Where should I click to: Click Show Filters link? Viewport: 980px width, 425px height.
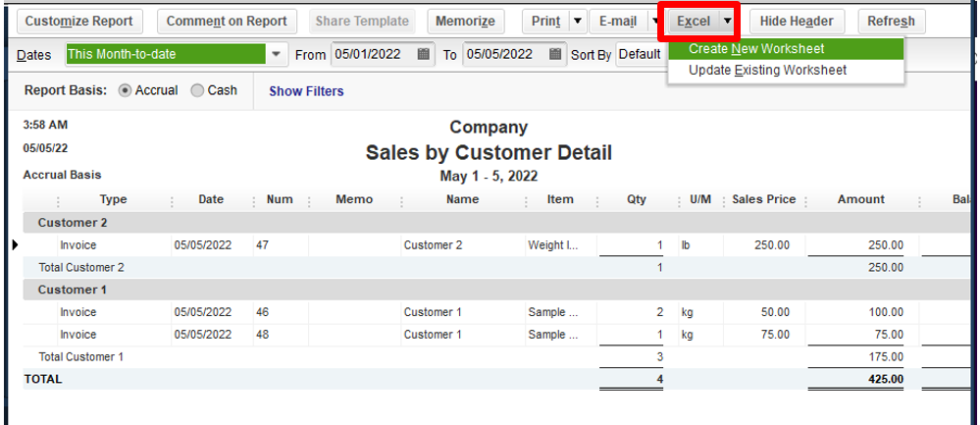306,91
